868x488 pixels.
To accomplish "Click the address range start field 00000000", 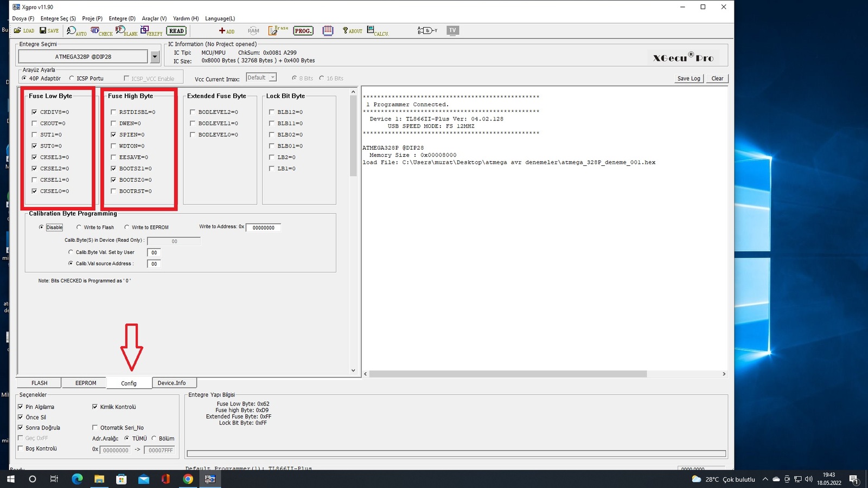I will click(x=116, y=450).
